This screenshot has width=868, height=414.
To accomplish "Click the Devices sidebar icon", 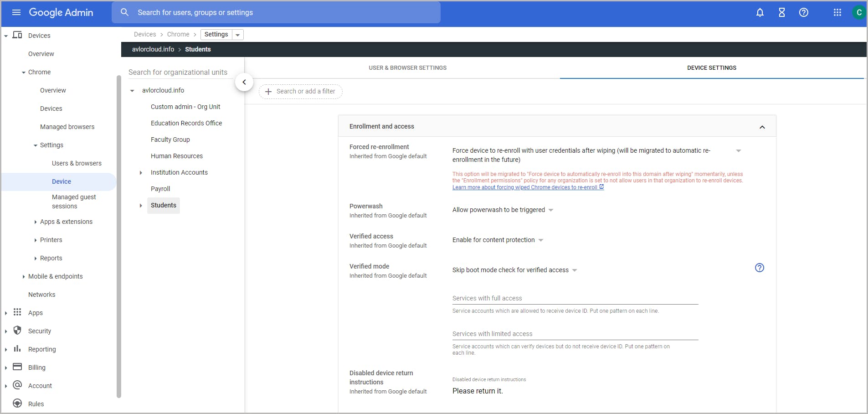I will tap(17, 35).
